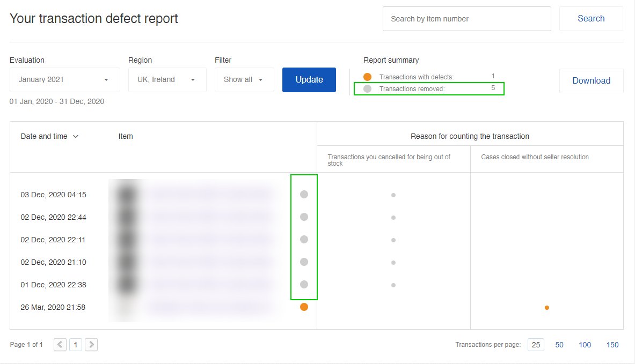Go to the previous page arrow
The height and width of the screenshot is (364, 635).
60,345
